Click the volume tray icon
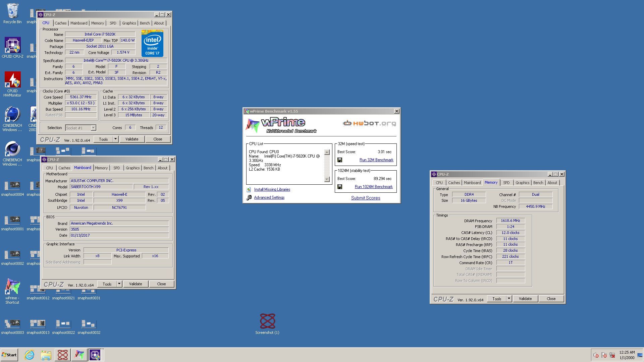 [x=596, y=355]
